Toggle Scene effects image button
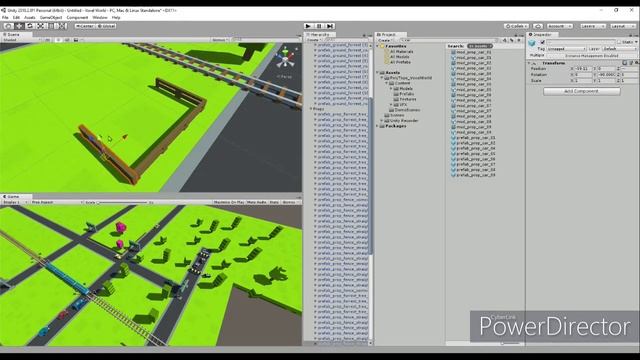 coord(76,40)
